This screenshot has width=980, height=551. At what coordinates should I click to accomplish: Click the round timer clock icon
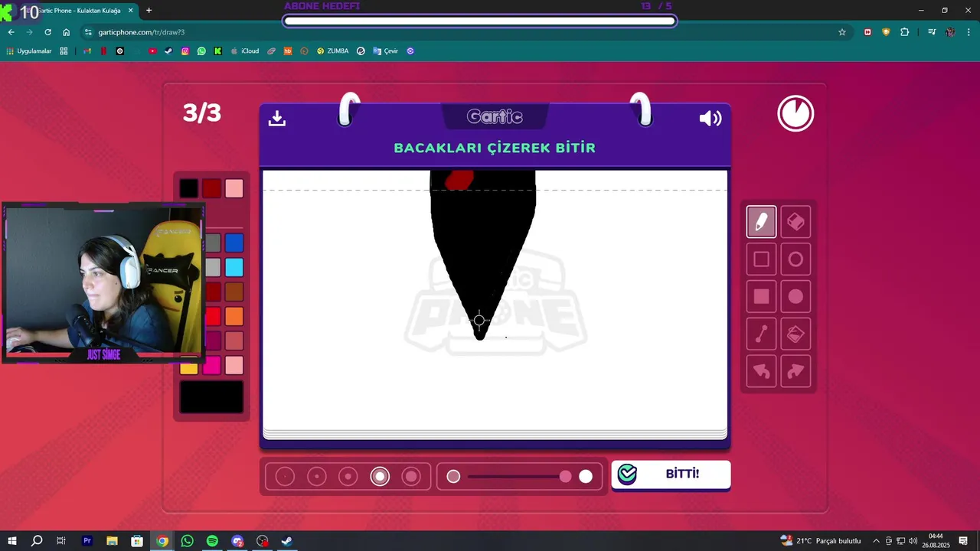(795, 114)
